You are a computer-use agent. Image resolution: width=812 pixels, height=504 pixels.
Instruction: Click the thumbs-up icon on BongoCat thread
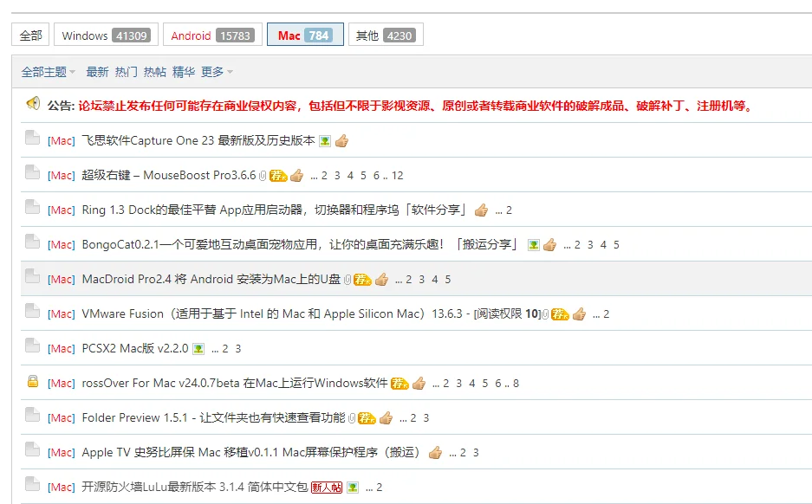551,244
